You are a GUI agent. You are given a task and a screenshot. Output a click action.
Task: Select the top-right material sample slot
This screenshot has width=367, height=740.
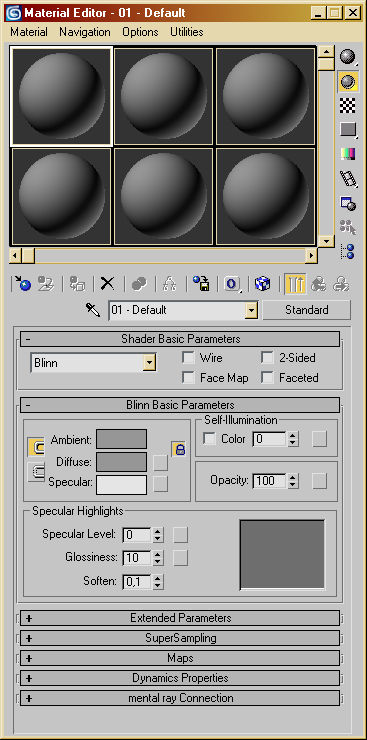pyautogui.click(x=266, y=96)
